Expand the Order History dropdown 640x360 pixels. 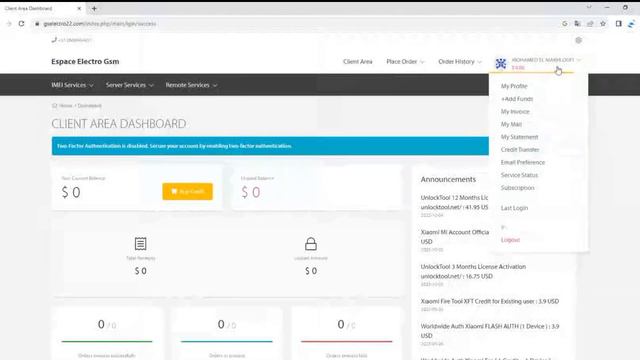(460, 61)
